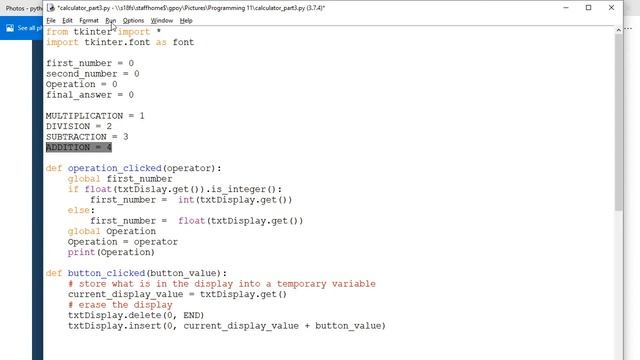Open the Format menu
This screenshot has height=360, width=640.
89,20
